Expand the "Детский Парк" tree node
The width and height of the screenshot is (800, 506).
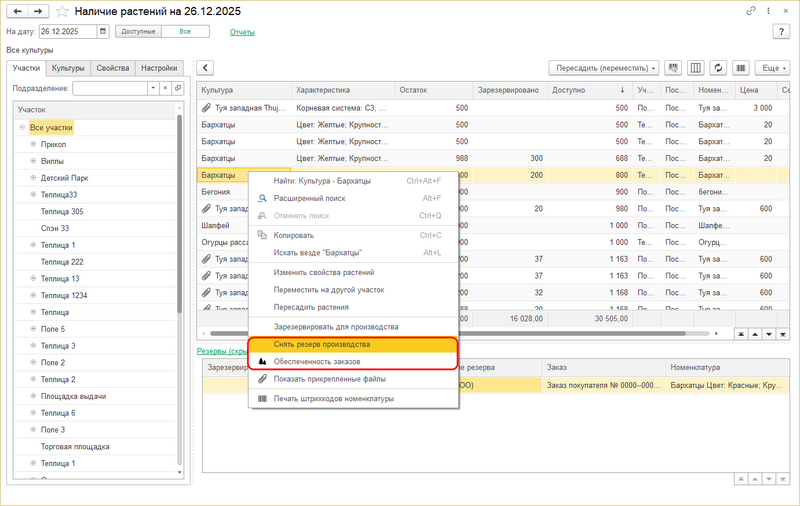pyautogui.click(x=33, y=178)
